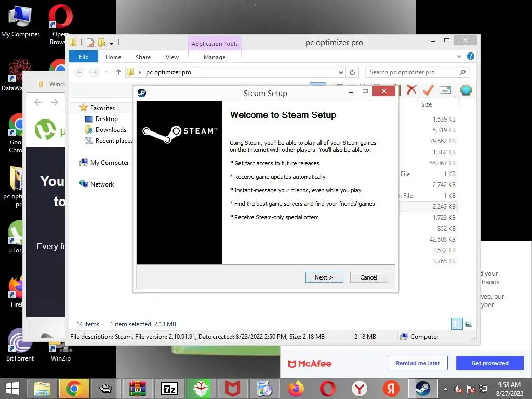
Task: Open recent locations dropdown arrow
Action: click(x=107, y=72)
